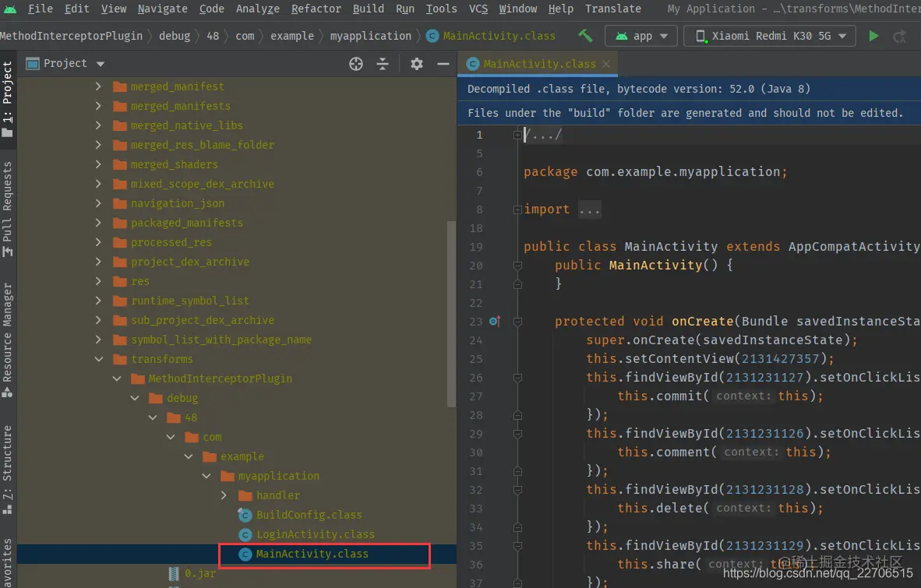Image resolution: width=921 pixels, height=588 pixels.
Task: Expand the navigation_json folder
Action: point(99,203)
